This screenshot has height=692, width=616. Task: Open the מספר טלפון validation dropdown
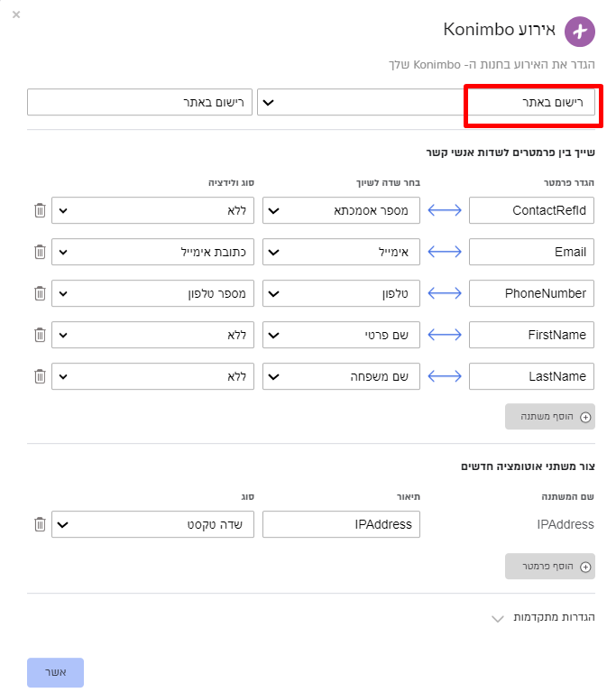[x=152, y=293]
